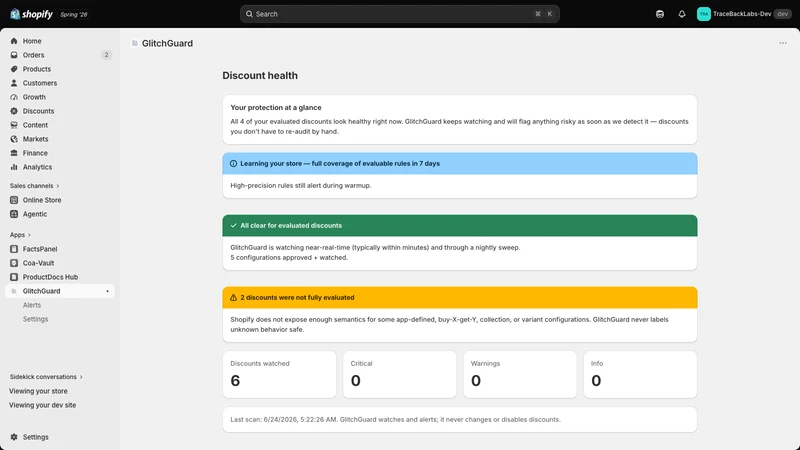
Task: Click the Agentic channel icon
Action: coord(14,214)
